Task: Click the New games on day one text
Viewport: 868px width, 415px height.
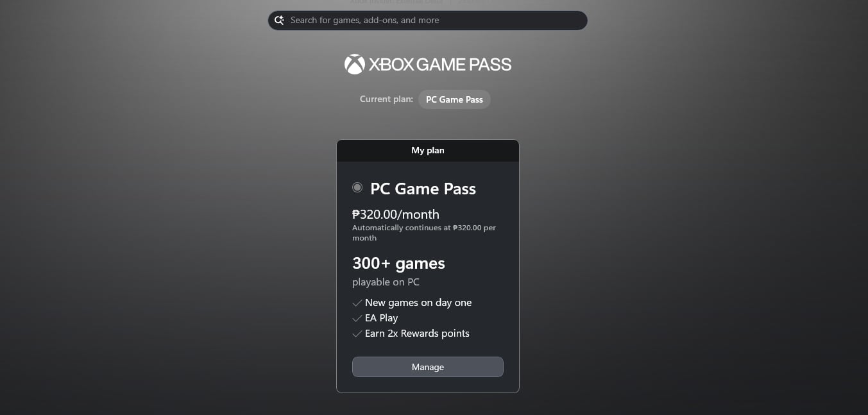Action: point(418,303)
